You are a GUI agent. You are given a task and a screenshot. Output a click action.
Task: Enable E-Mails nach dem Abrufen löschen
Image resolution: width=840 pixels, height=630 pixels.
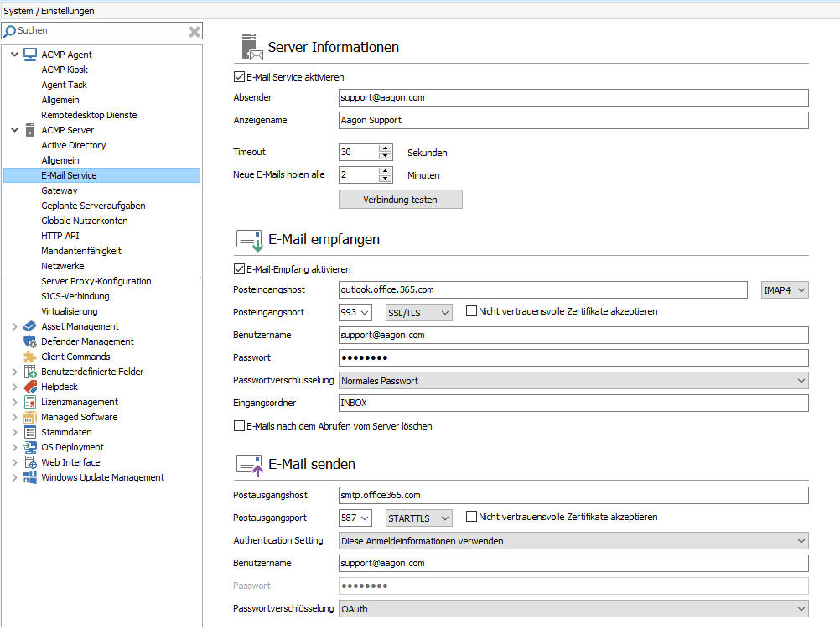click(x=239, y=426)
